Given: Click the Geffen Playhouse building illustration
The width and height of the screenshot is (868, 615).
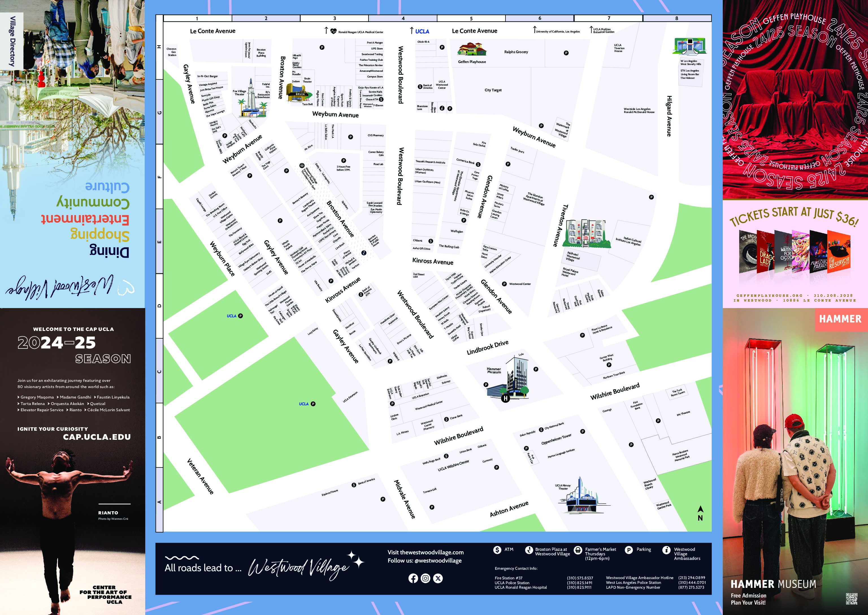Looking at the screenshot, I should [472, 50].
